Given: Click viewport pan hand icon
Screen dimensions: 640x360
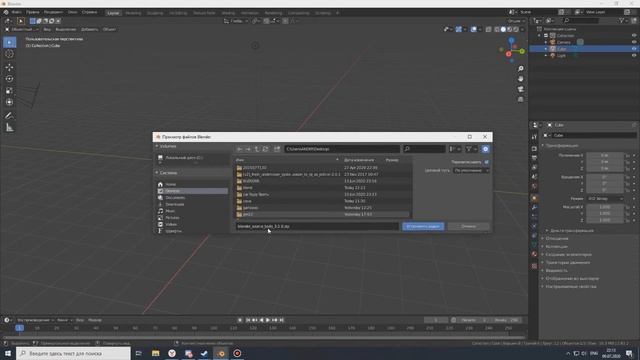Looking at the screenshot, I should (520, 79).
